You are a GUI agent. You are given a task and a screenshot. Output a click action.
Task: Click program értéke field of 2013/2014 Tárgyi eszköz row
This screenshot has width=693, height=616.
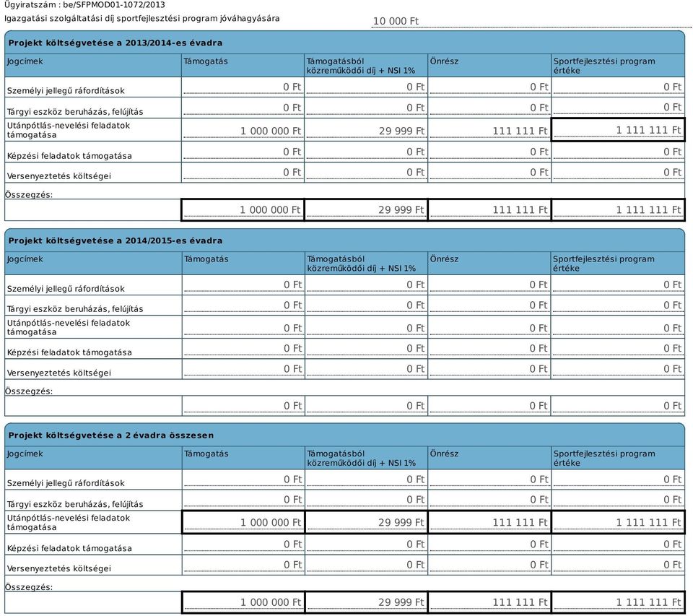(618, 108)
